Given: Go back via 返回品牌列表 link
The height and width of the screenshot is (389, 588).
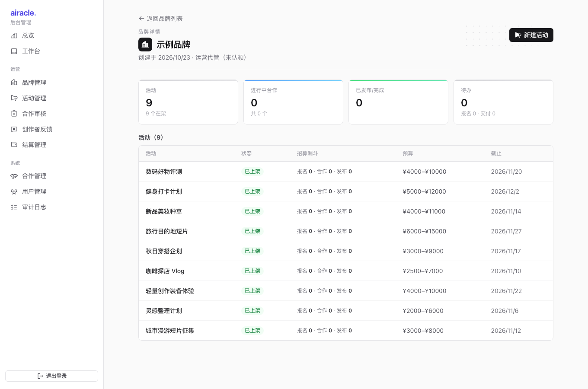Looking at the screenshot, I should [160, 19].
